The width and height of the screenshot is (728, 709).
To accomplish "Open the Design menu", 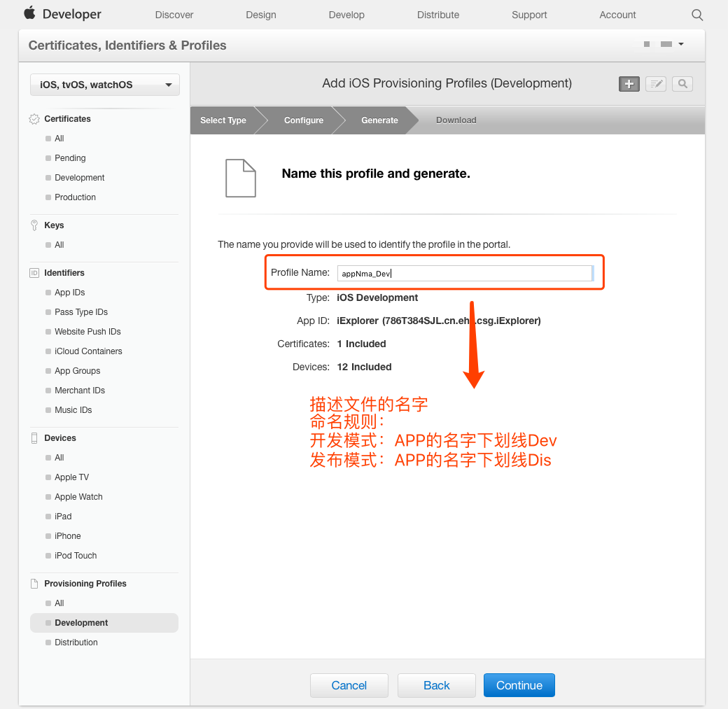I will pos(261,15).
